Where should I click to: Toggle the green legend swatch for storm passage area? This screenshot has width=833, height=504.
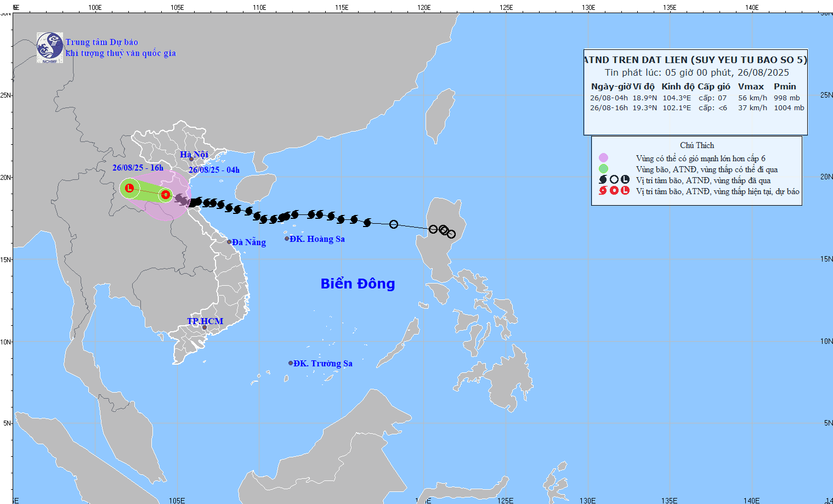tap(603, 168)
